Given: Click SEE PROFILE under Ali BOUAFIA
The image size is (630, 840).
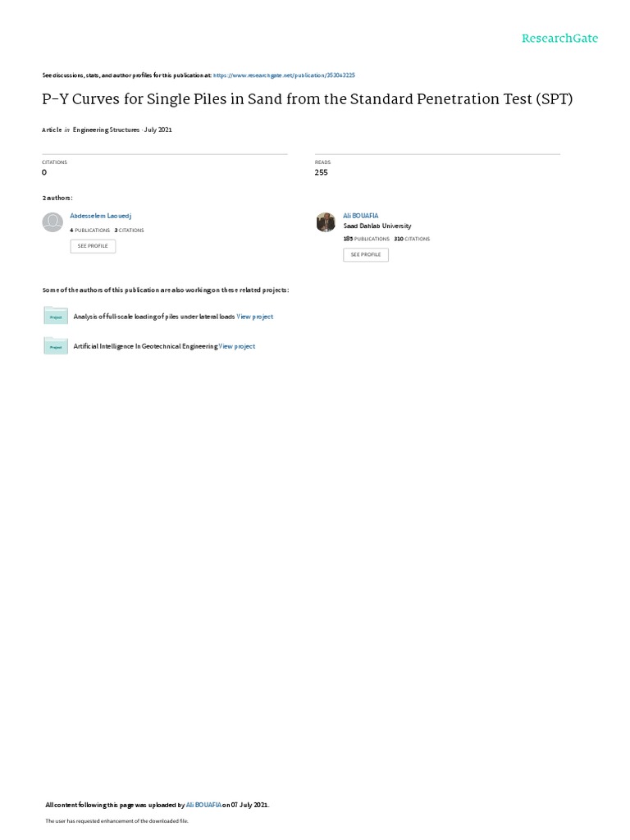Looking at the screenshot, I should click(366, 254).
